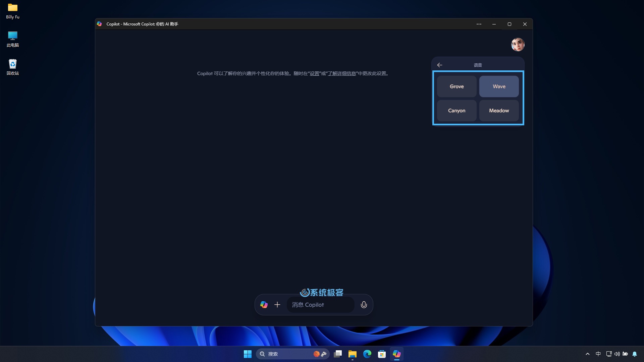Screen dimensions: 644x362
Task: Select the 回收站 recycle bin icon
Action: pos(13,67)
